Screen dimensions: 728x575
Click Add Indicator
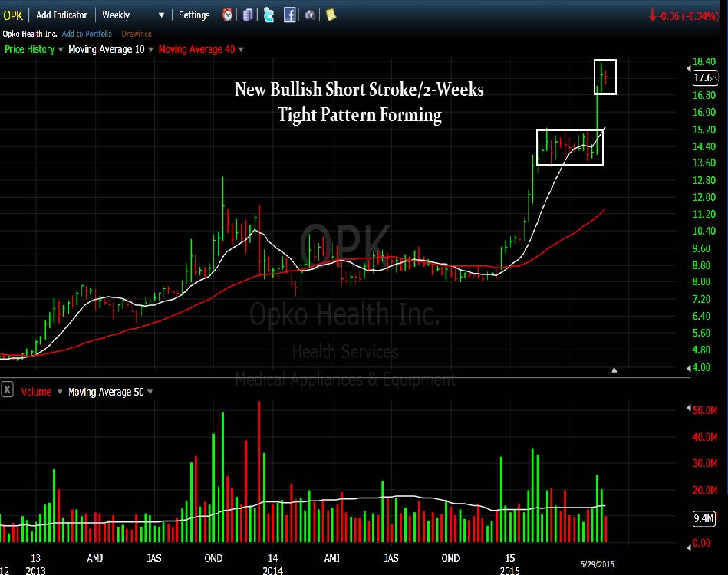61,15
